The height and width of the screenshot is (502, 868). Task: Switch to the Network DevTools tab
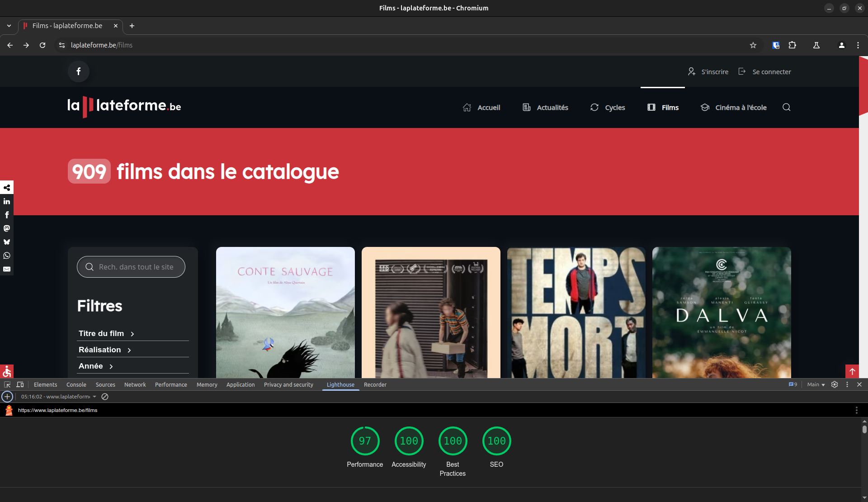coord(135,384)
